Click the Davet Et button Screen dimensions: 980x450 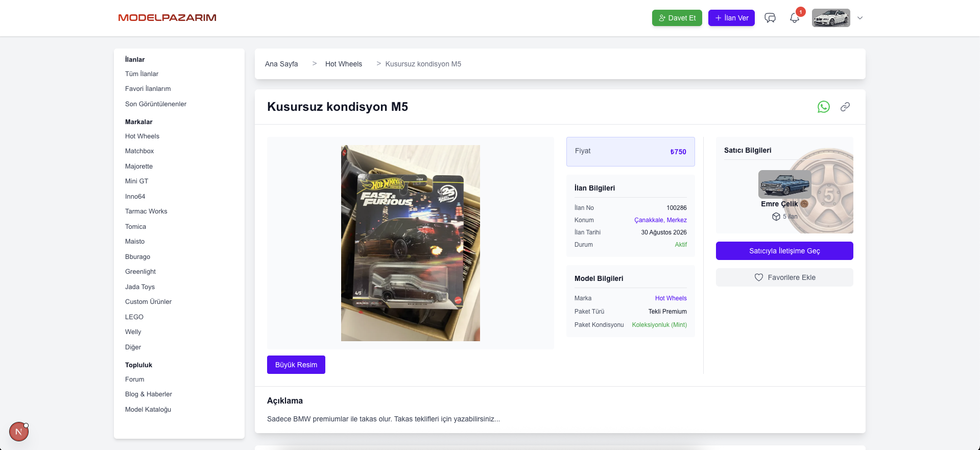(x=677, y=18)
